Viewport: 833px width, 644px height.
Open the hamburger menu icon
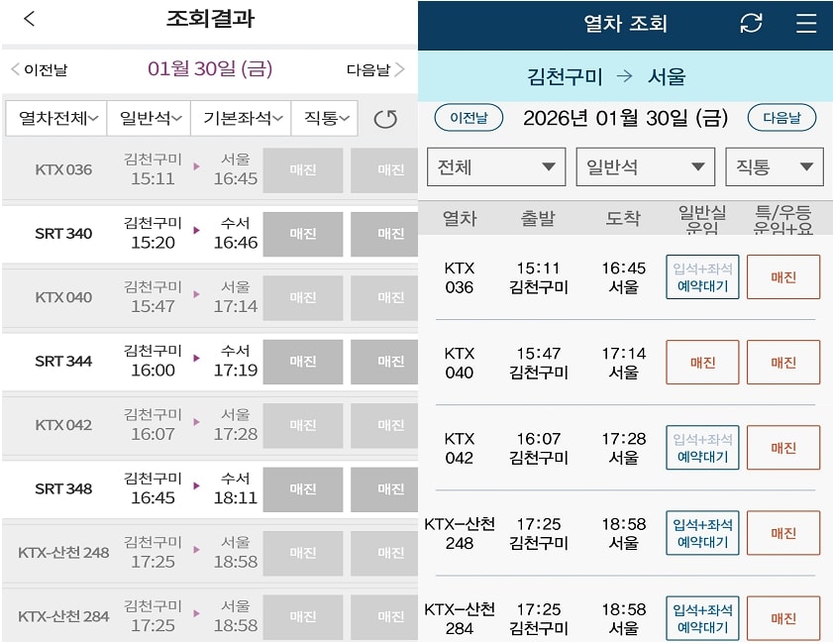[806, 23]
